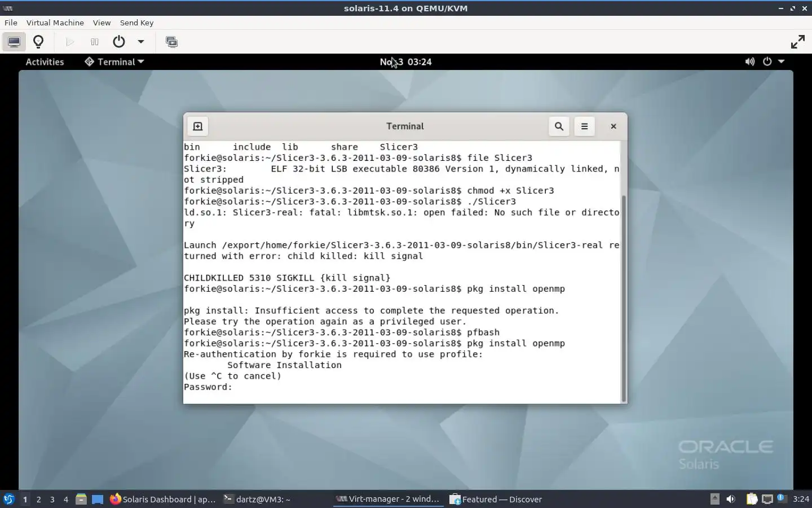Expand the shutdown options arrow

[x=141, y=42]
